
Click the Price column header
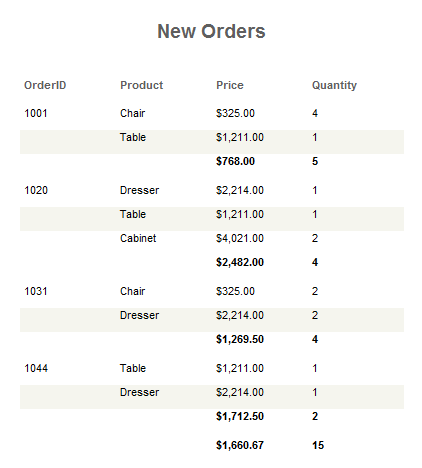point(230,85)
